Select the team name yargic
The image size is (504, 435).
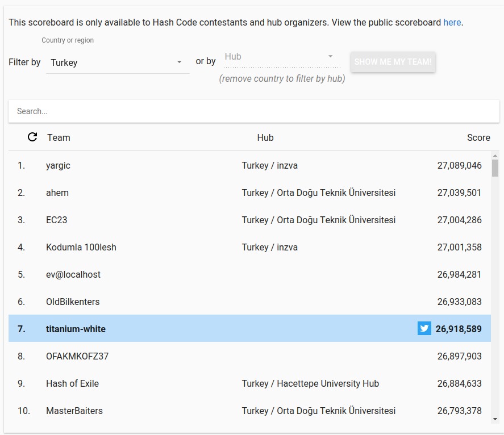58,166
